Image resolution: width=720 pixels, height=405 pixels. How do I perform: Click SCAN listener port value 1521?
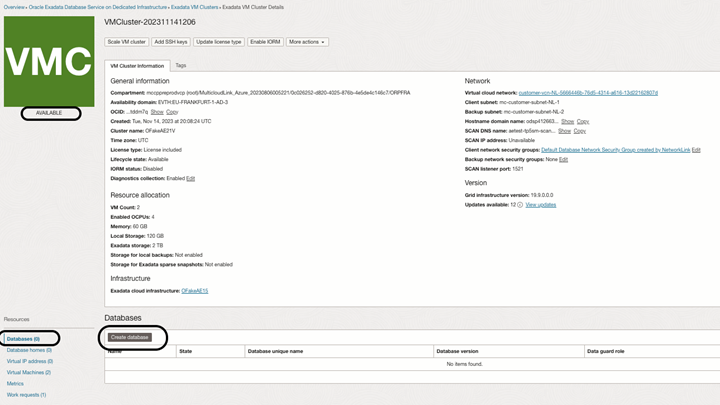click(518, 169)
